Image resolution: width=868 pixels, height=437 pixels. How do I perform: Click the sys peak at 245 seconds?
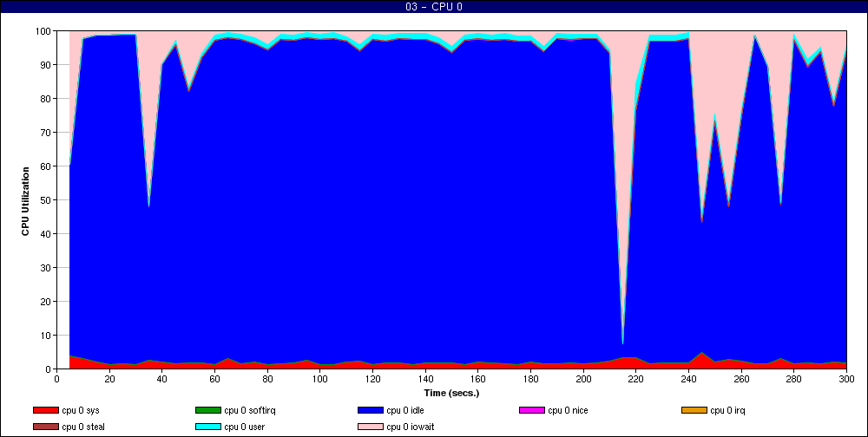pyautogui.click(x=702, y=353)
